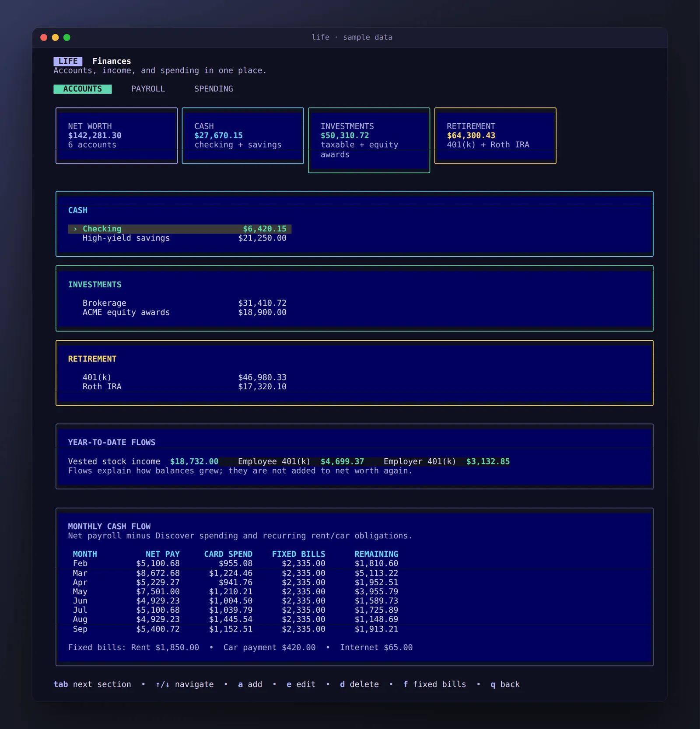Click the MONTHLY CASH FLOW heading
The image size is (700, 729).
click(x=109, y=527)
